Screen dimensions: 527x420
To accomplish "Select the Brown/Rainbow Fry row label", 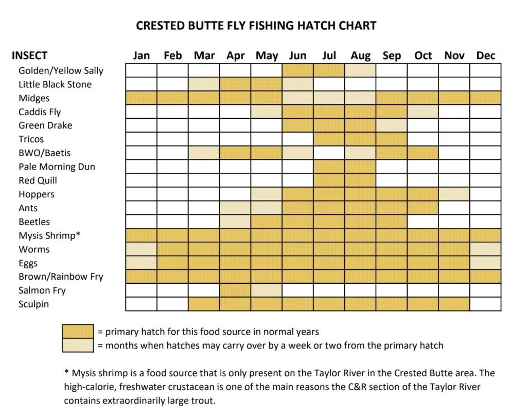I will pyautogui.click(x=61, y=277).
